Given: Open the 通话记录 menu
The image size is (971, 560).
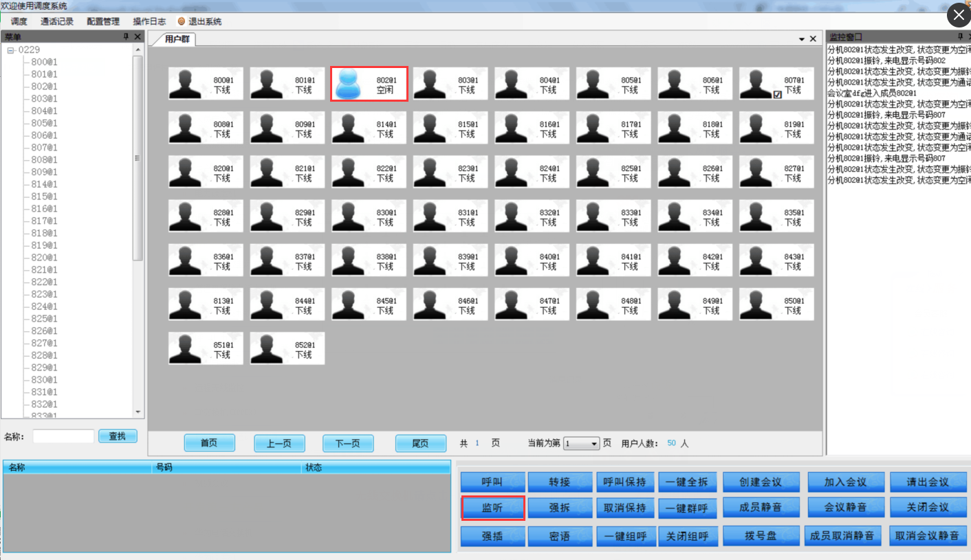Looking at the screenshot, I should (57, 21).
